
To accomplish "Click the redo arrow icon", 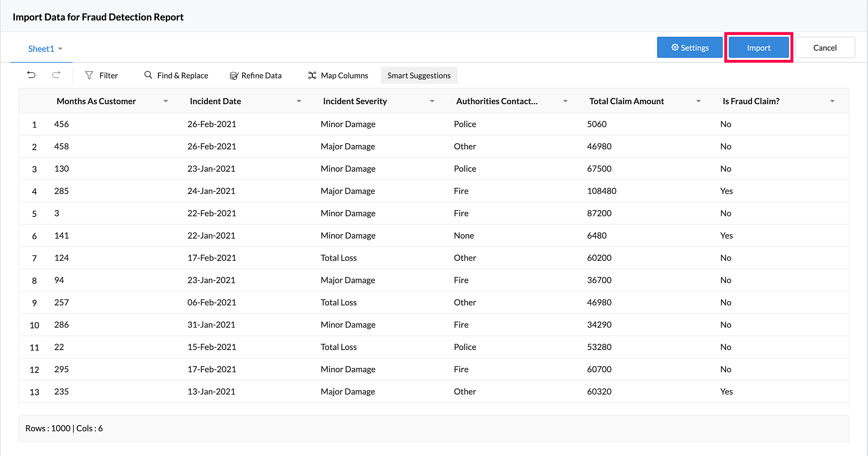I will 56,75.
